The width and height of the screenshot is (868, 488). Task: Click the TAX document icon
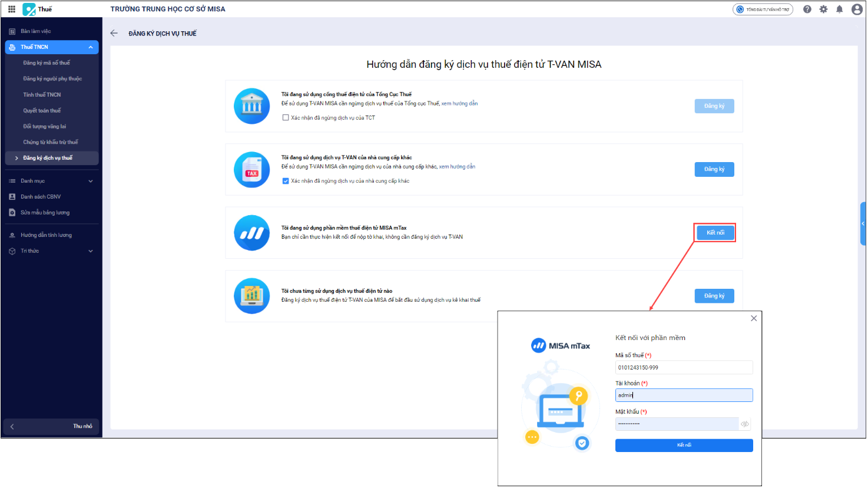(252, 170)
